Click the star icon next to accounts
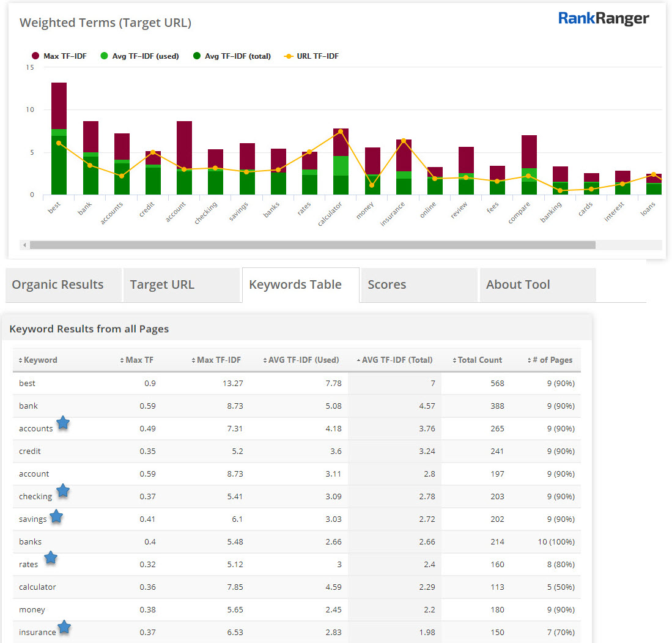This screenshot has width=672, height=643. point(62,423)
